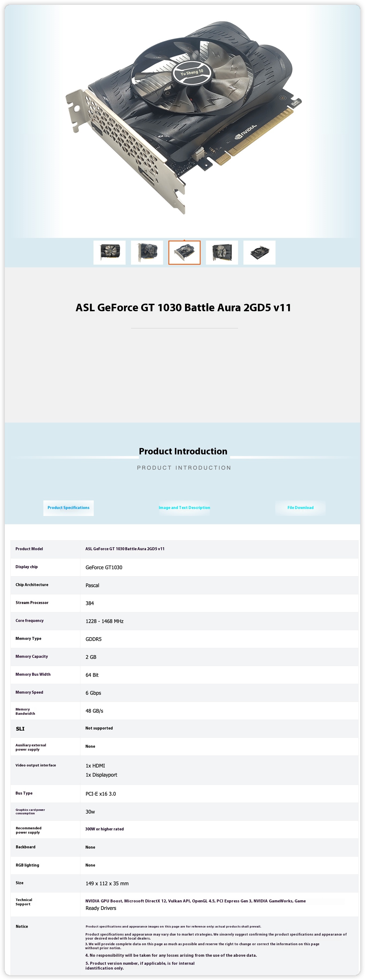Click the 1228 - 1468 MHz core frequency value
The height and width of the screenshot is (980, 365).
pyautogui.click(x=104, y=621)
